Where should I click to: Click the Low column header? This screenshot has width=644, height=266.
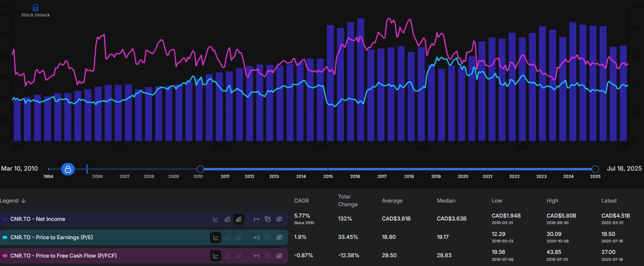click(x=497, y=201)
